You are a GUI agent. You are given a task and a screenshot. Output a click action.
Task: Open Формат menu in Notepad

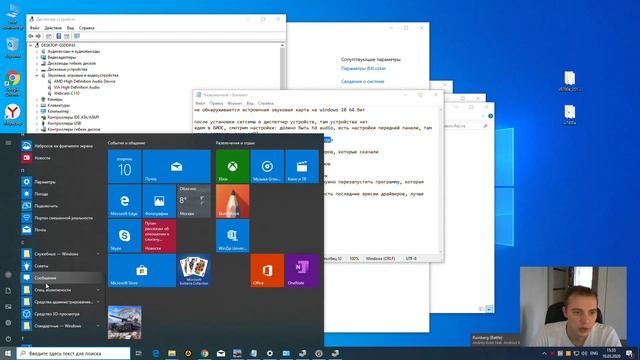[235, 103]
